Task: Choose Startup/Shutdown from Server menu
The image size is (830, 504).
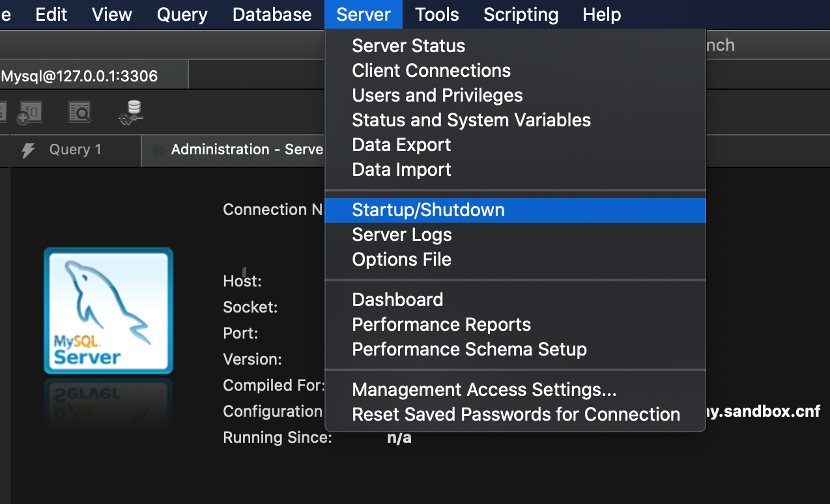Action: pos(428,210)
